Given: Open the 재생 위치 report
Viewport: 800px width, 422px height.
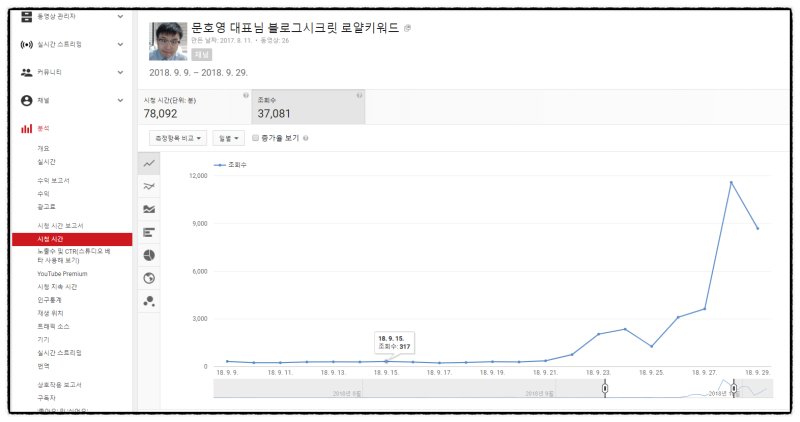Looking at the screenshot, I should click(x=51, y=313).
